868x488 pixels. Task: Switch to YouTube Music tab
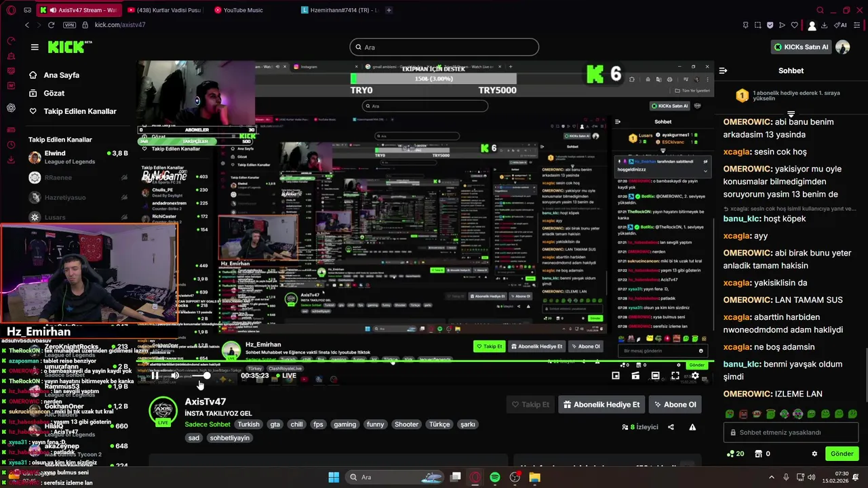tap(243, 10)
